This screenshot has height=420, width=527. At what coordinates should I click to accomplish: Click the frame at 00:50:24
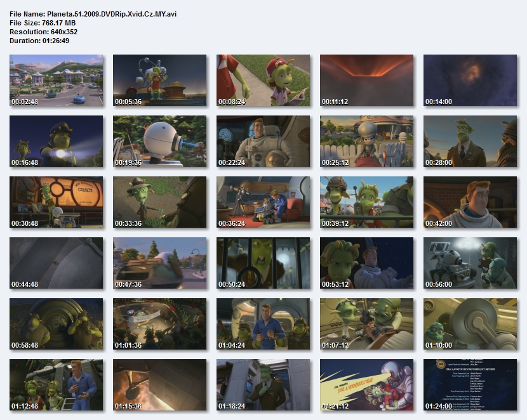[x=263, y=263]
